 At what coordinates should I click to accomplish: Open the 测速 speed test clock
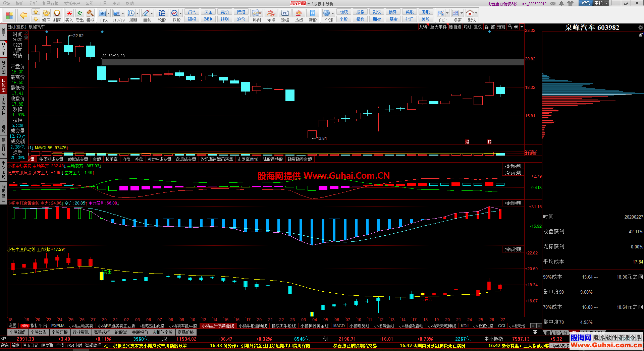(57, 13)
